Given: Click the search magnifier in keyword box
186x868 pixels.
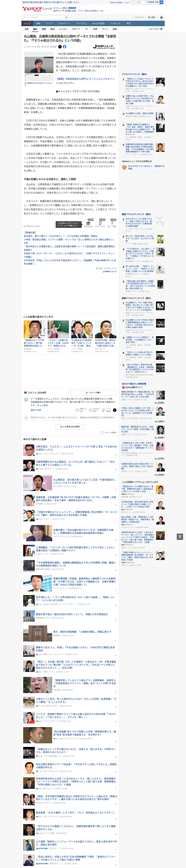Looking at the screenshot, I should pyautogui.click(x=66, y=18).
